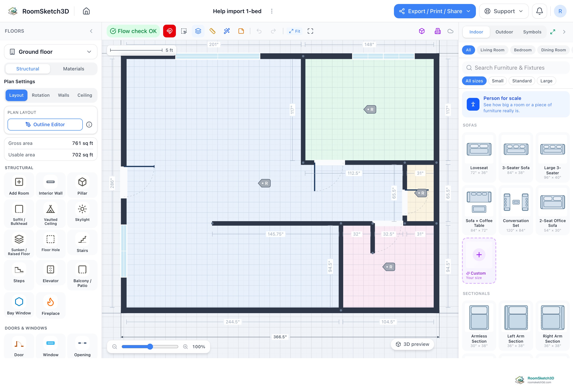Open the Outline Editor
573x392 pixels.
pos(45,125)
